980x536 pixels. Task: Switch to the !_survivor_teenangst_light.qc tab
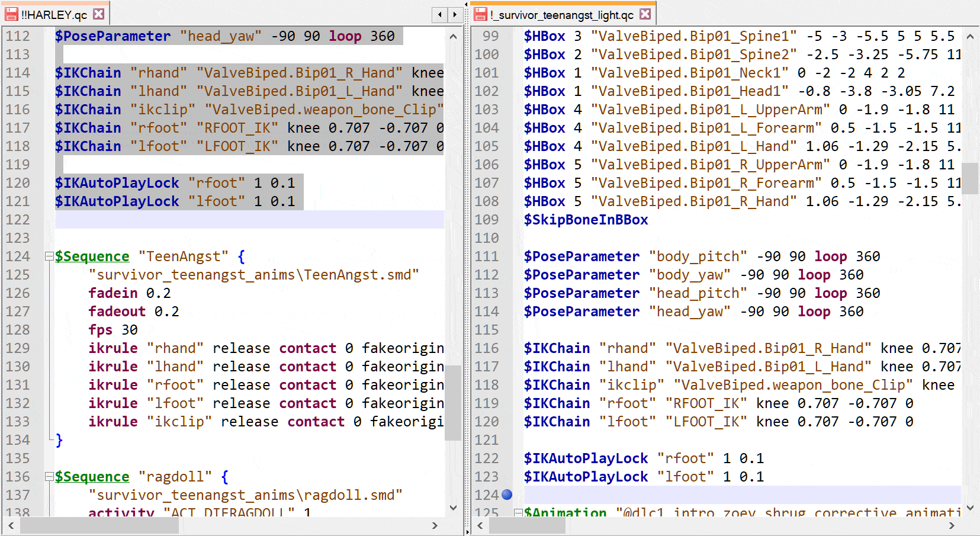[x=564, y=14]
